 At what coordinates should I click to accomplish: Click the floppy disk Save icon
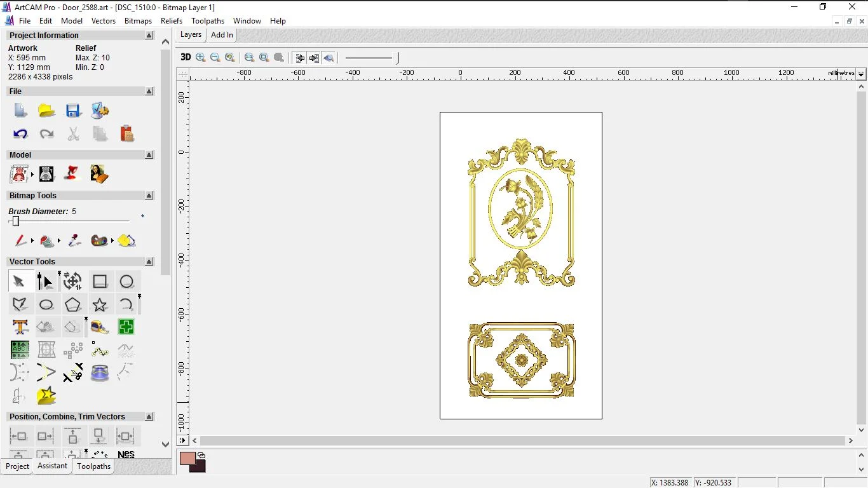point(73,111)
